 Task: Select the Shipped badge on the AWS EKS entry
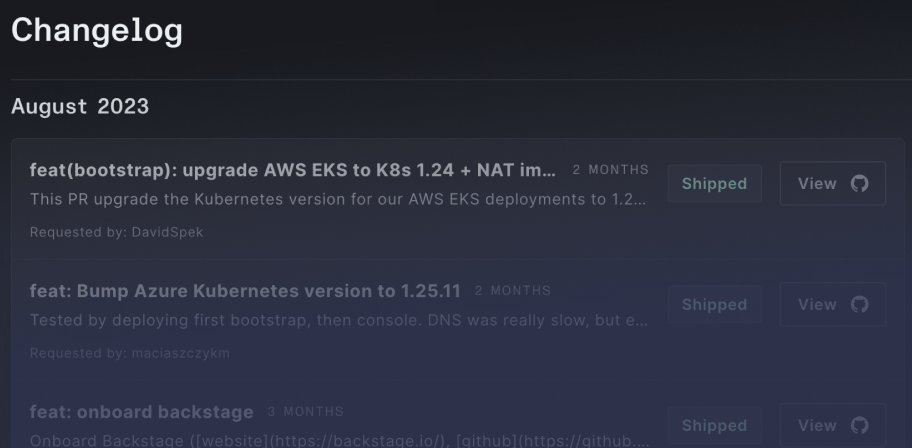[714, 183]
